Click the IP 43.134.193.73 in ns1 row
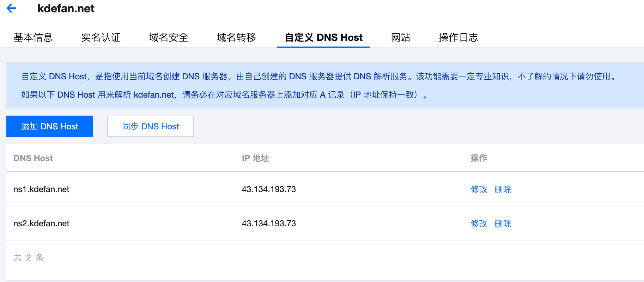Viewport: 644px width, 282px height. pyautogui.click(x=269, y=189)
